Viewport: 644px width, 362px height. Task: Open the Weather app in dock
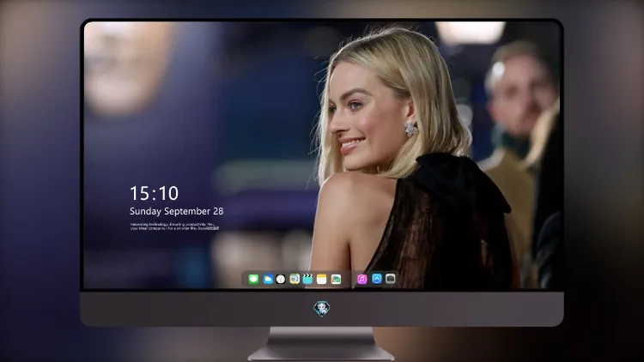coord(268,279)
